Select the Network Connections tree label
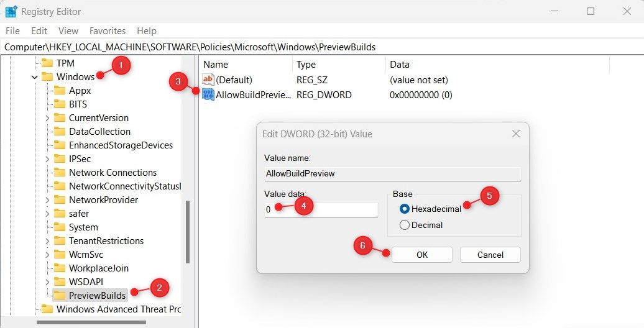Screen dimensions: 644x328 [113, 173]
